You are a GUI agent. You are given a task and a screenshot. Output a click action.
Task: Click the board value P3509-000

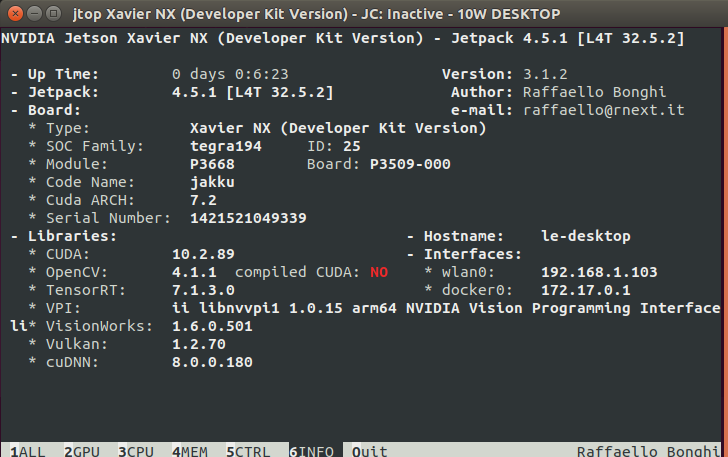(410, 164)
